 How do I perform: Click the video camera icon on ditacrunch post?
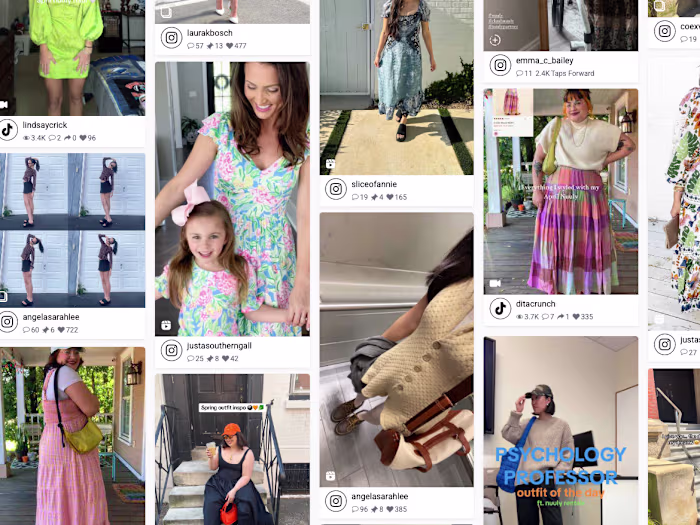tap(495, 283)
